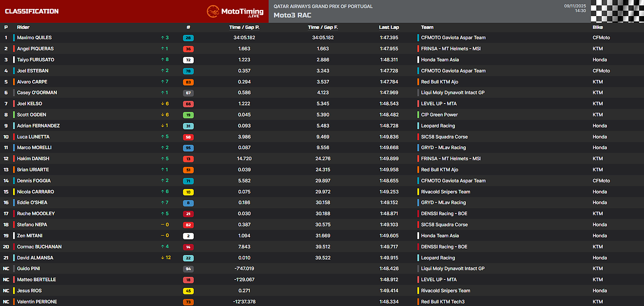Click the checkered flag graphic
The image size is (644, 306).
click(x=617, y=11)
